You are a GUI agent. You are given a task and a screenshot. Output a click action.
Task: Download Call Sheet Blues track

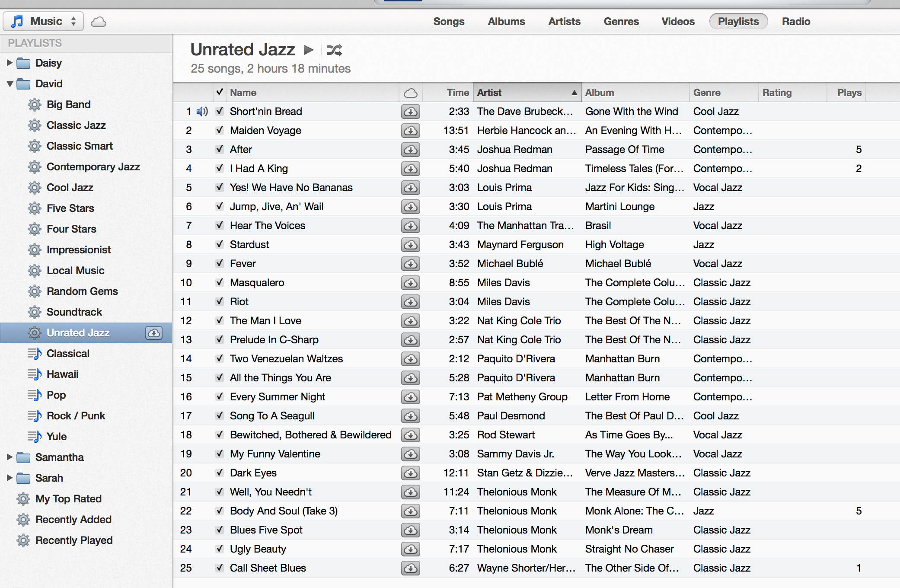410,568
